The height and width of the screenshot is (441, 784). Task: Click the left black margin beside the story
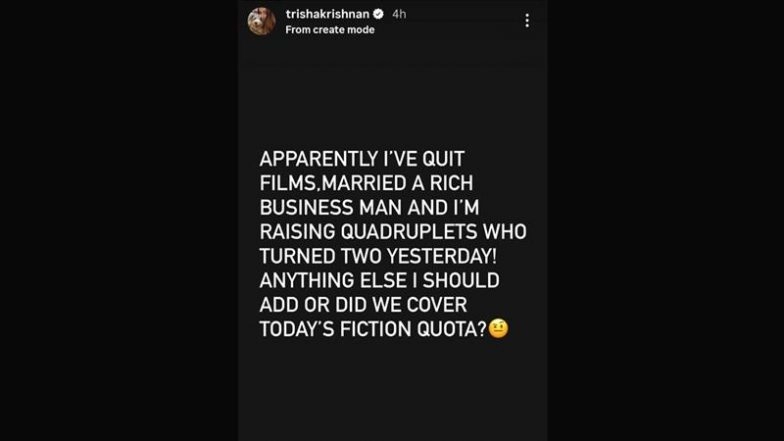pyautogui.click(x=118, y=220)
